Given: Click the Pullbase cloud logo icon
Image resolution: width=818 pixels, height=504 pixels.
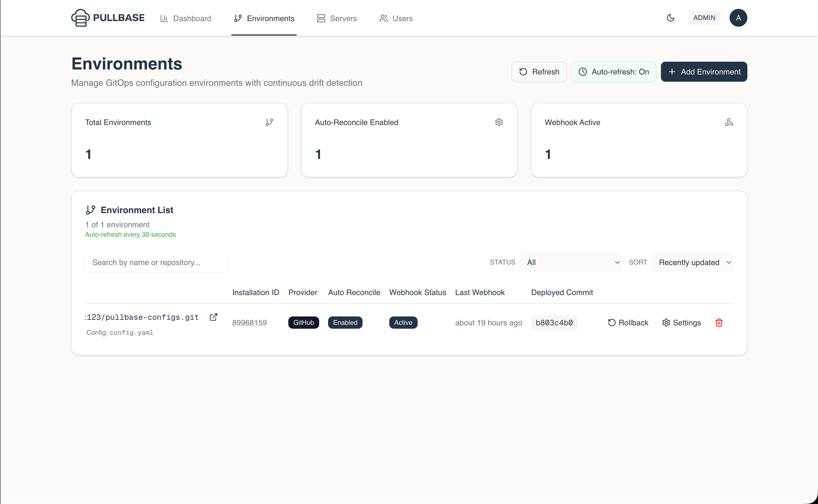Looking at the screenshot, I should (81, 18).
